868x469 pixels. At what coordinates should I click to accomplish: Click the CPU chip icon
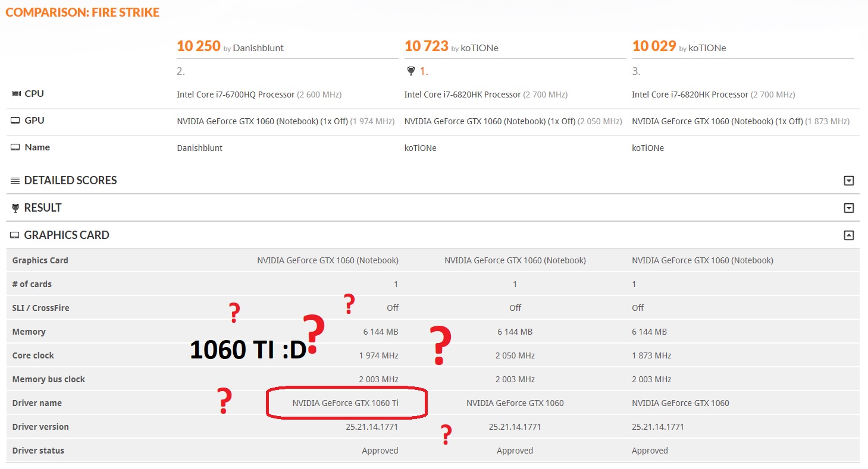(16, 94)
